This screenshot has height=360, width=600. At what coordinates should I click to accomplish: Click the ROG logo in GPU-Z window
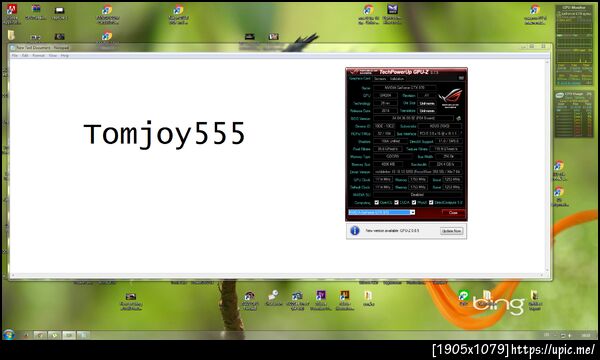(x=450, y=98)
